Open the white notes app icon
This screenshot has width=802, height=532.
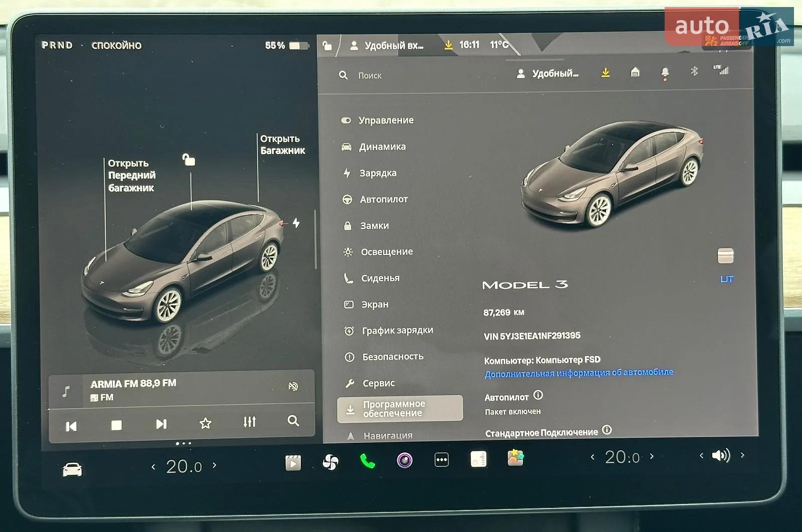[x=478, y=459]
